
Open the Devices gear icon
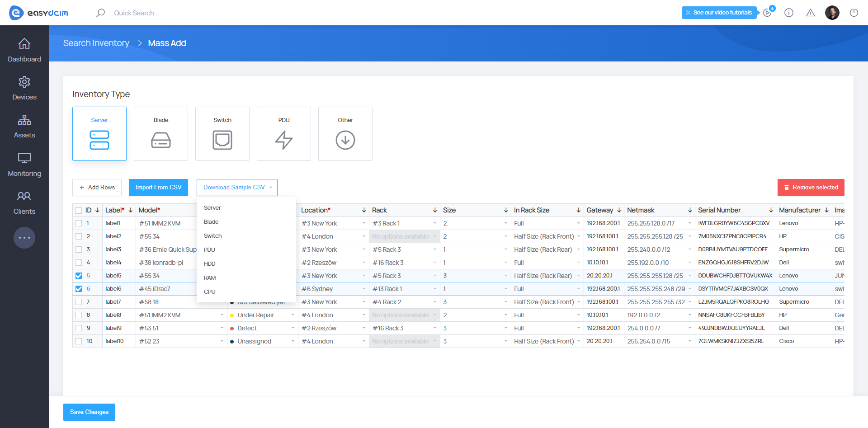[24, 82]
